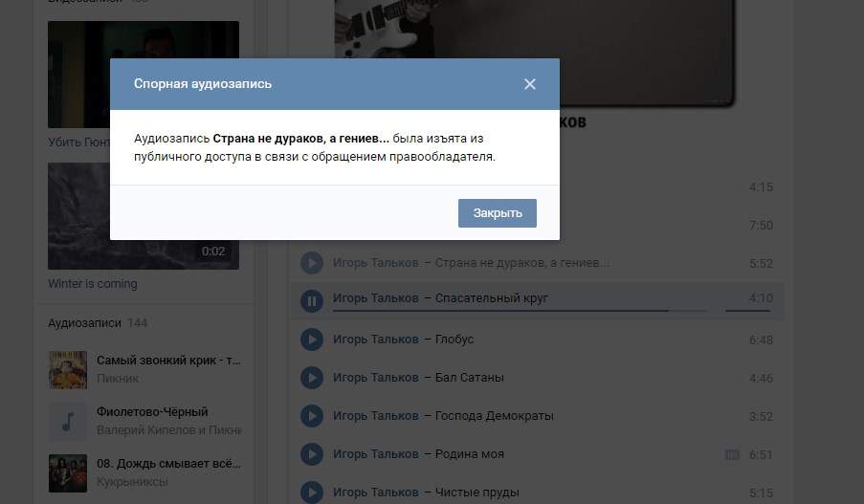Play the Господа Демократы track
The width and height of the screenshot is (864, 504).
312,416
